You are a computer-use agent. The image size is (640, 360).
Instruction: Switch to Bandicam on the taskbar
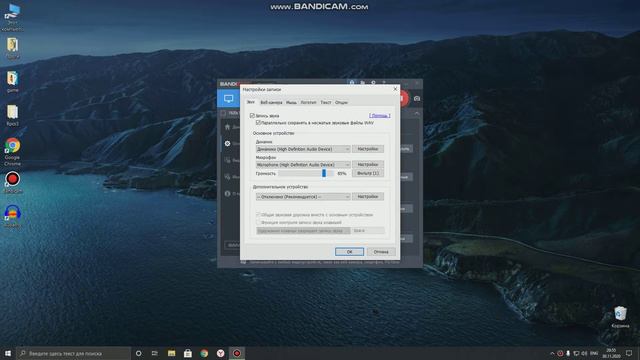point(237,353)
